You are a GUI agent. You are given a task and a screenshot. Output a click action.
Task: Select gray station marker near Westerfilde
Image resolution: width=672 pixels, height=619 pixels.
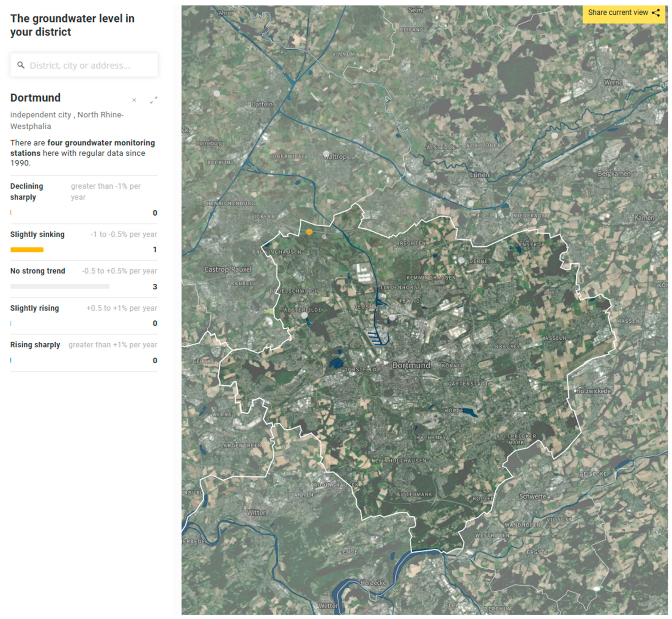(x=304, y=315)
